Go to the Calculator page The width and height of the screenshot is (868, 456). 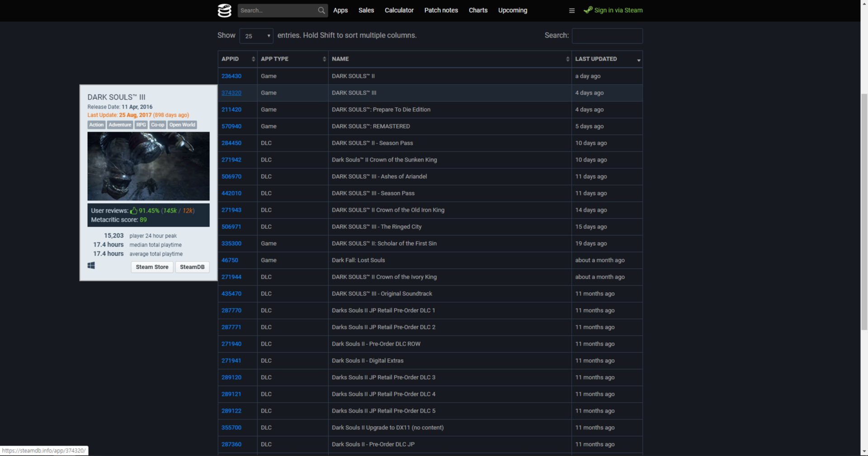(x=399, y=10)
